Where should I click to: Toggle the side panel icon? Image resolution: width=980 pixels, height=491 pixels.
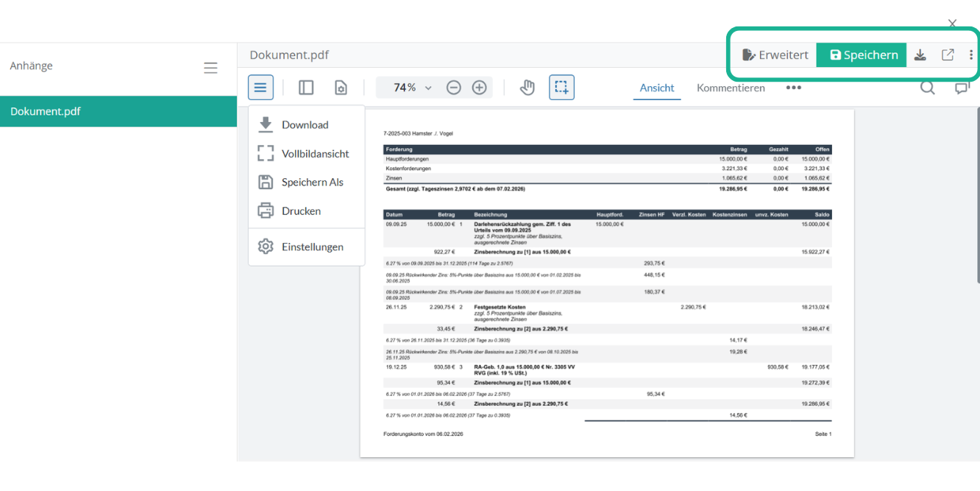(x=306, y=88)
